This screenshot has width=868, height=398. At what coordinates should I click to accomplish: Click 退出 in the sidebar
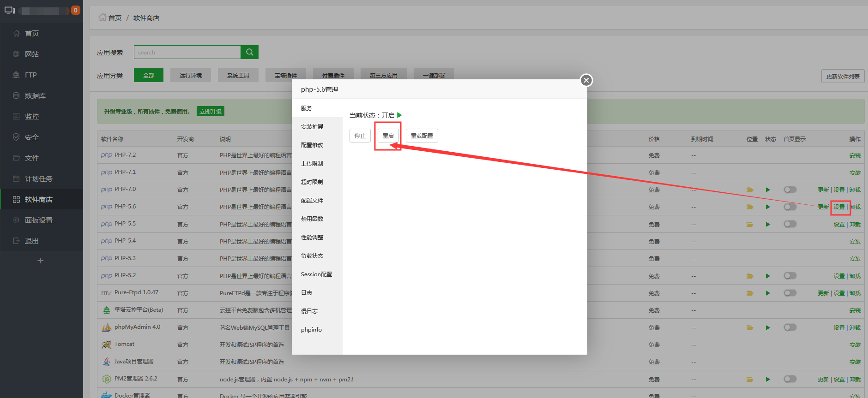point(42,241)
